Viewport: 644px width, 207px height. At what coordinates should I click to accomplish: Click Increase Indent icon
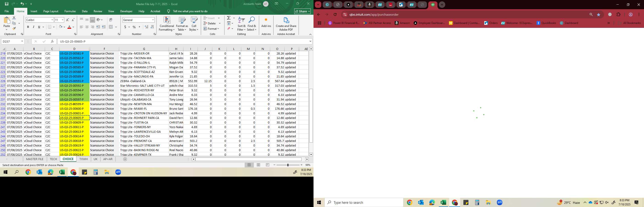click(x=104, y=27)
